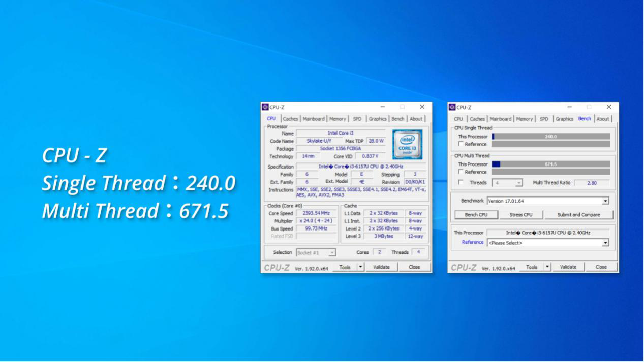The image size is (644, 362).
Task: Switch to Bench tab in left window
Action: (398, 119)
